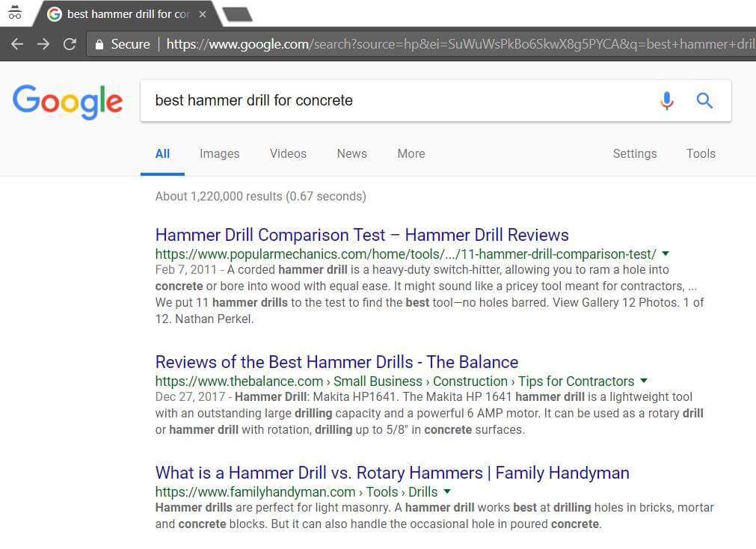The image size is (756, 549).
Task: Open Reviews of the Best Hammer Drills link
Action: 336,362
